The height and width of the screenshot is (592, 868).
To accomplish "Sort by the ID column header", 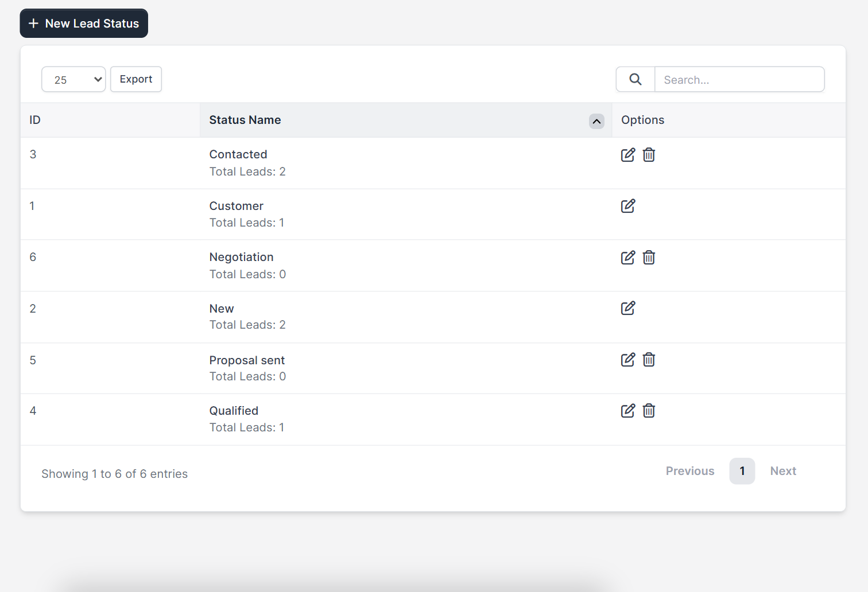I will (x=110, y=120).
